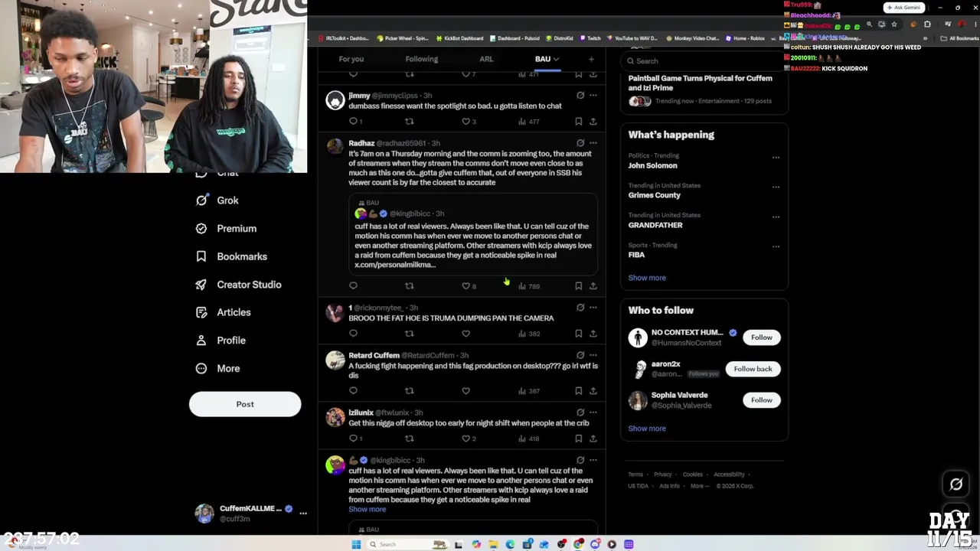The image size is (980, 551).
Task: Focus the X Search field
Action: (x=704, y=61)
